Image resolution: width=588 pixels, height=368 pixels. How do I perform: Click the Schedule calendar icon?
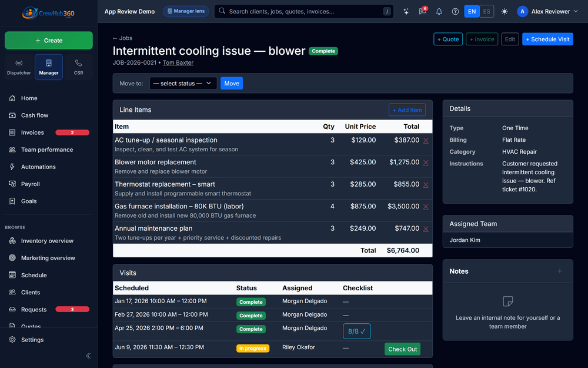click(12, 275)
